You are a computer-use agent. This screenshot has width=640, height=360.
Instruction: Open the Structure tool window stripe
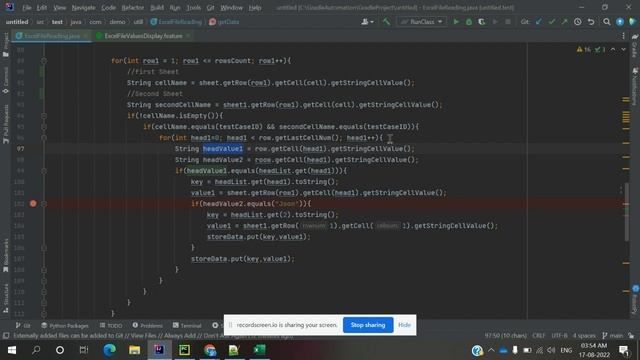point(5,298)
